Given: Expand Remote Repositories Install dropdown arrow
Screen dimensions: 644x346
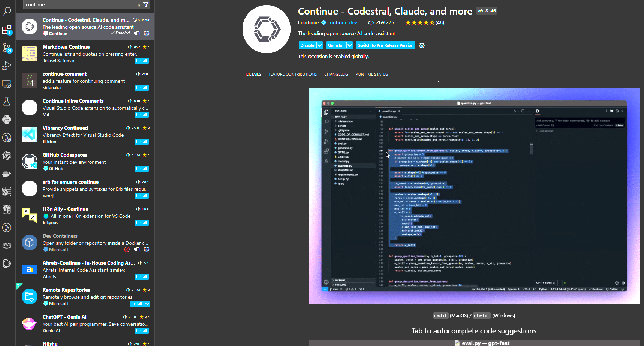Looking at the screenshot, I should pos(147,304).
